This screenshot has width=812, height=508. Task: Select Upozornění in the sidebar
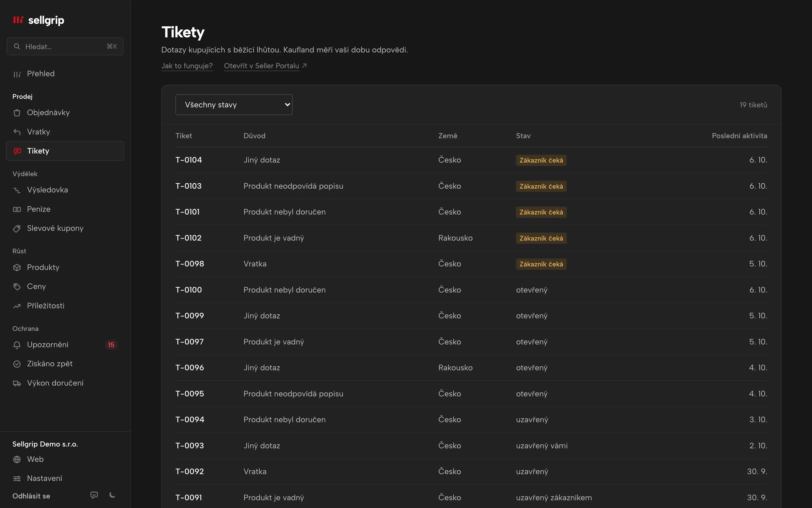coord(65,345)
